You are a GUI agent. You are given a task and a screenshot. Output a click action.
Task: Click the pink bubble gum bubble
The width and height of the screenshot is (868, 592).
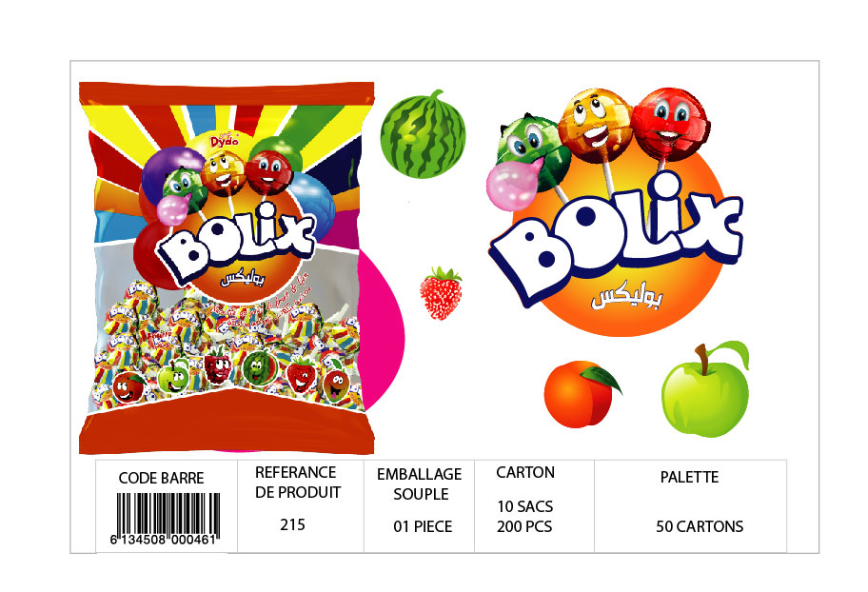pos(515,184)
